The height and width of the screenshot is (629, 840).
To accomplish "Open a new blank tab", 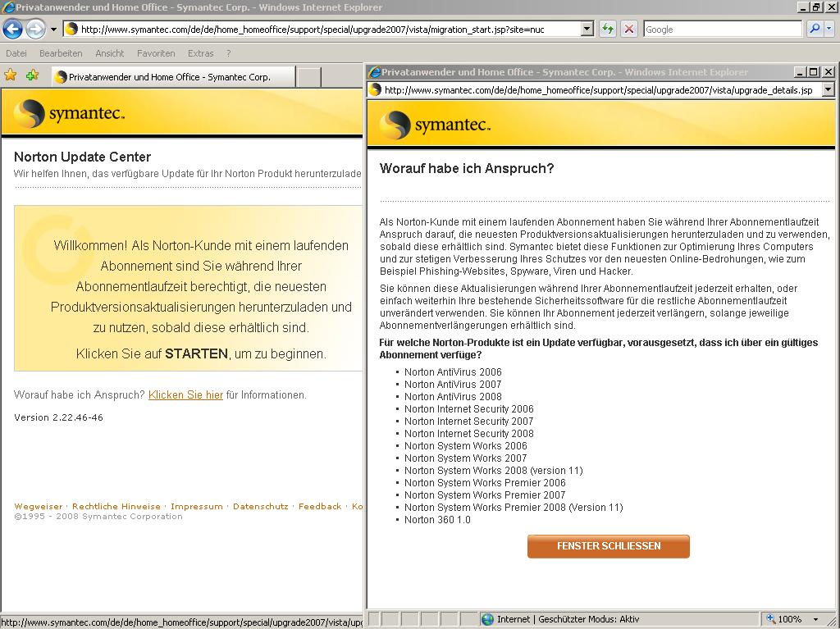I will click(308, 77).
